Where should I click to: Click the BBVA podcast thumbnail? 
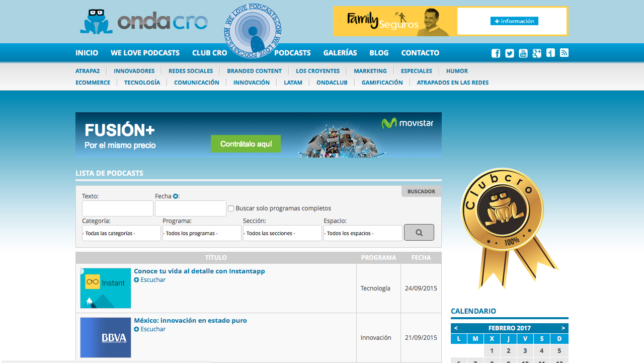[x=105, y=337]
